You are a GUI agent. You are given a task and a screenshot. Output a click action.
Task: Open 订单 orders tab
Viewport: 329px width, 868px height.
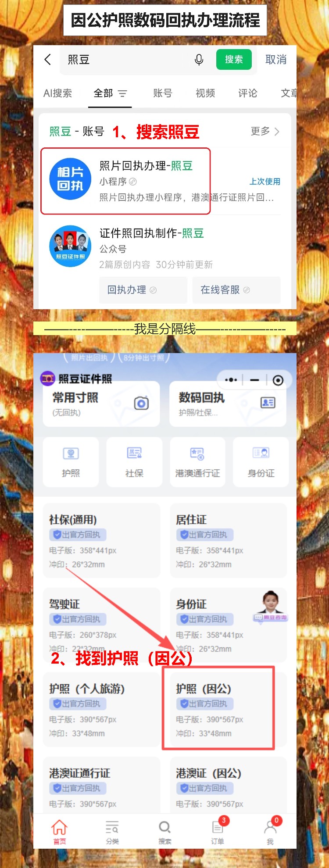[218, 832]
